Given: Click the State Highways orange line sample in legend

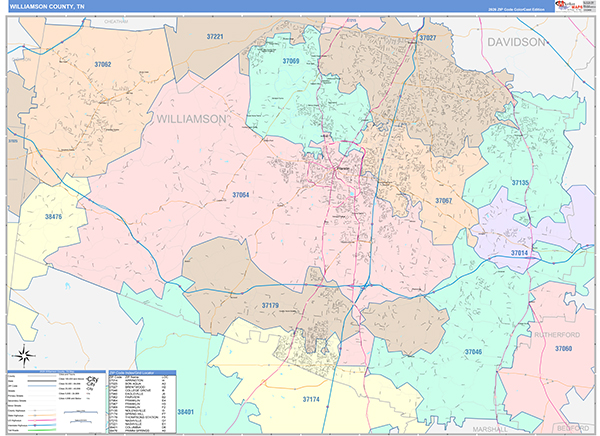Looking at the screenshot, I should click(42, 415).
